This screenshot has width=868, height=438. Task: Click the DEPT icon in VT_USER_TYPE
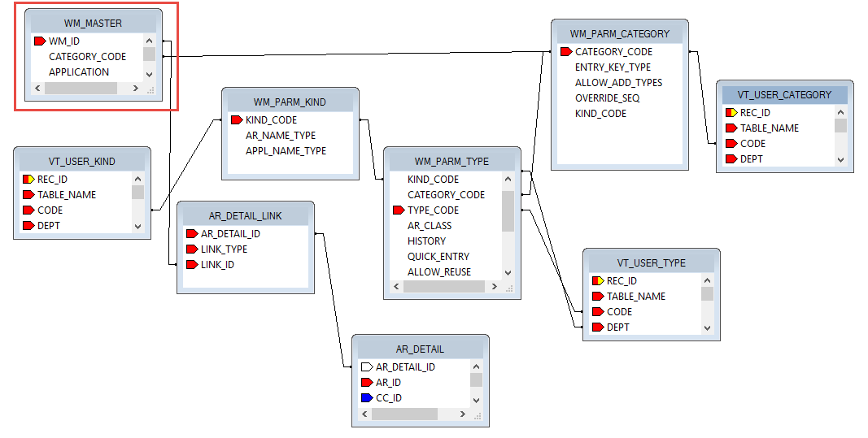[597, 327]
